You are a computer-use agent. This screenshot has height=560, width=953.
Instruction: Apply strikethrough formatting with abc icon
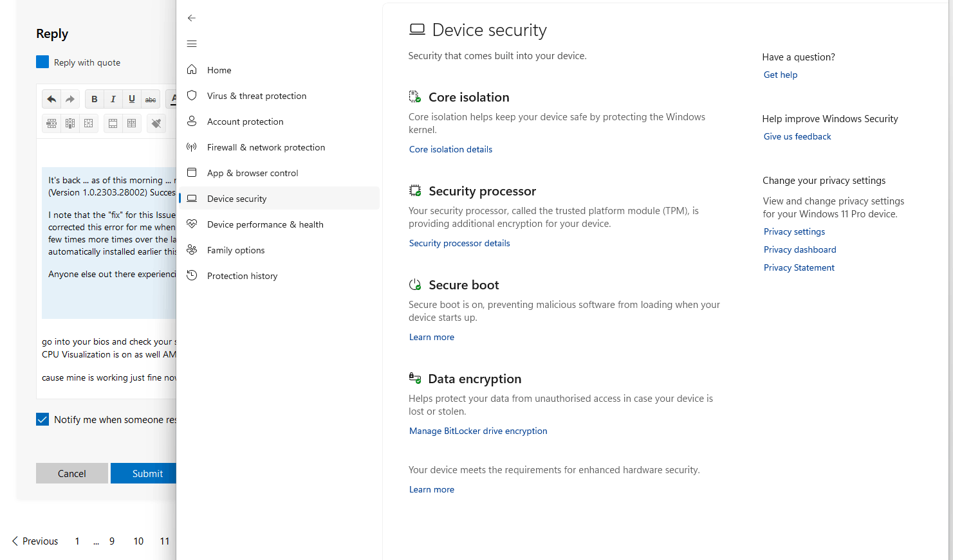[151, 99]
